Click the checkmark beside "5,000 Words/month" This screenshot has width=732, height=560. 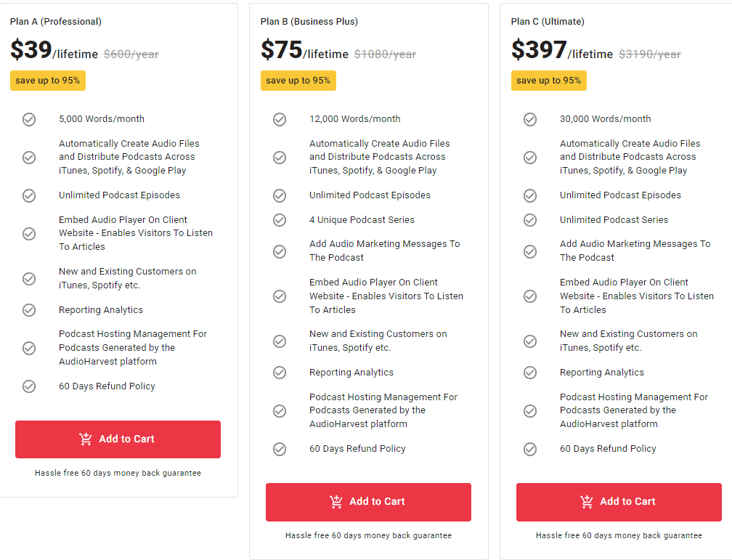pyautogui.click(x=29, y=118)
